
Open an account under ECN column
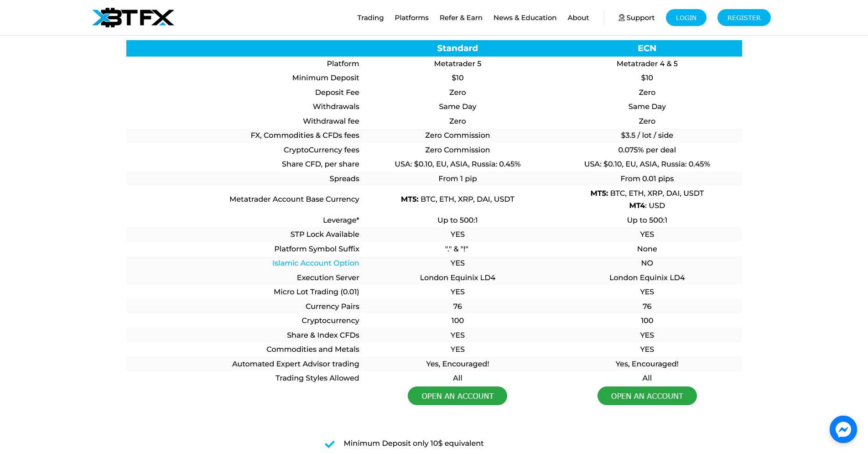coord(647,396)
